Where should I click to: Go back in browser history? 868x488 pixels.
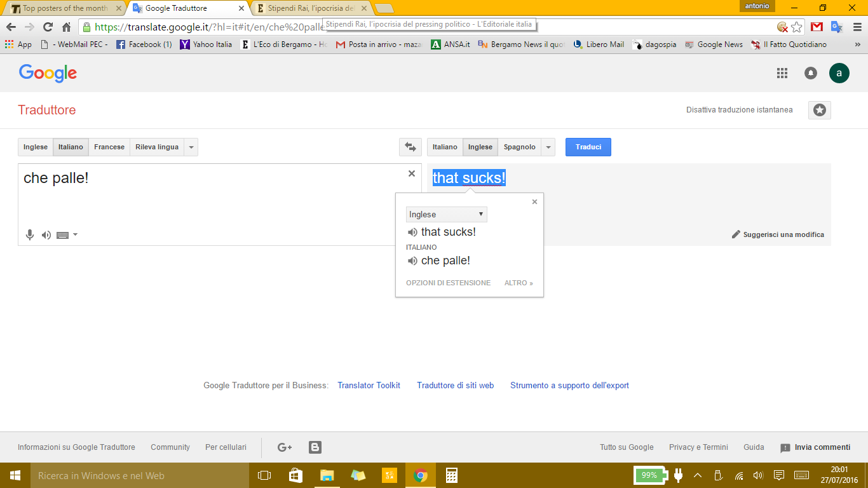coord(11,27)
